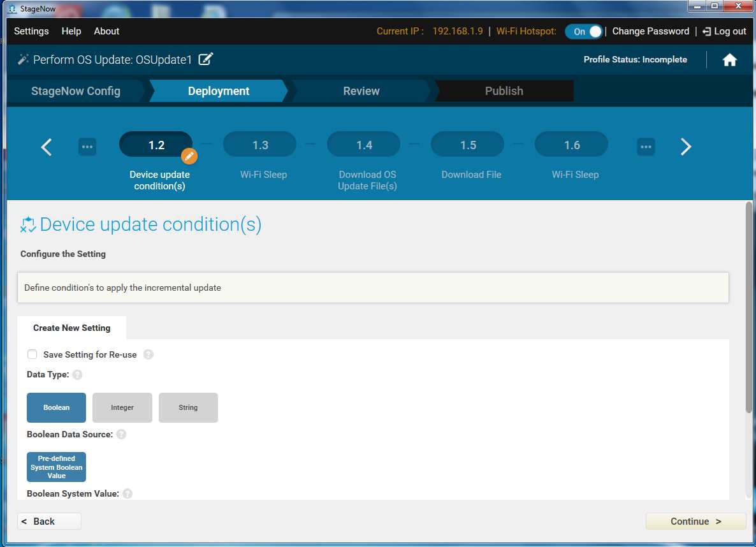Open the Settings menu
756x547 pixels.
click(x=31, y=31)
